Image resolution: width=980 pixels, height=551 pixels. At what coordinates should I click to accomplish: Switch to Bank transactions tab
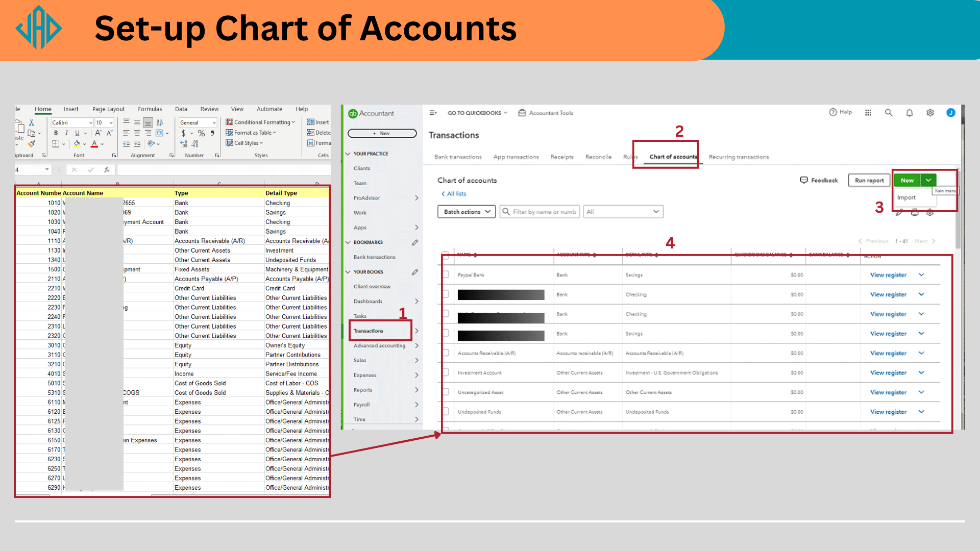[x=458, y=157]
